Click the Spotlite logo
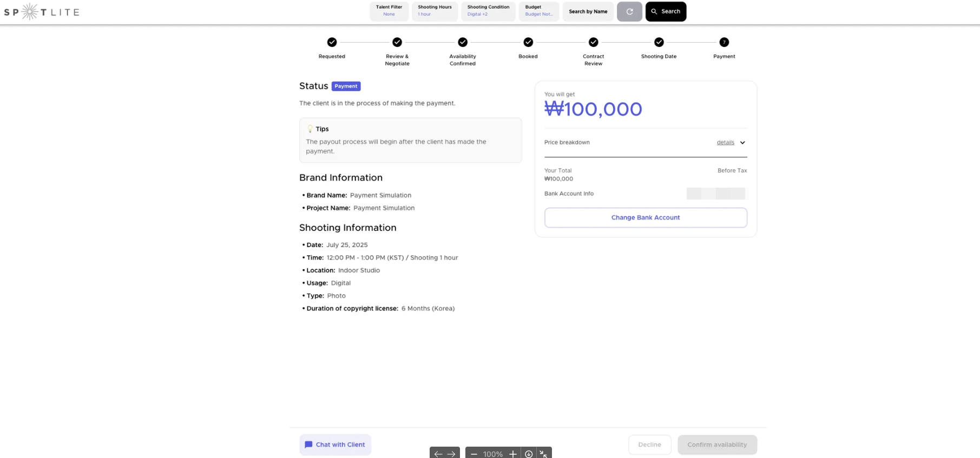The height and width of the screenshot is (458, 980). point(42,12)
